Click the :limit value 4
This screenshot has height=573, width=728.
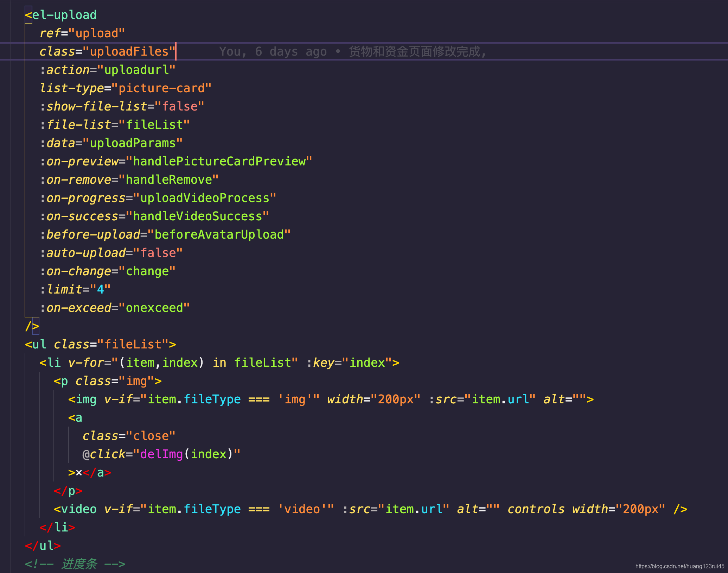(101, 290)
